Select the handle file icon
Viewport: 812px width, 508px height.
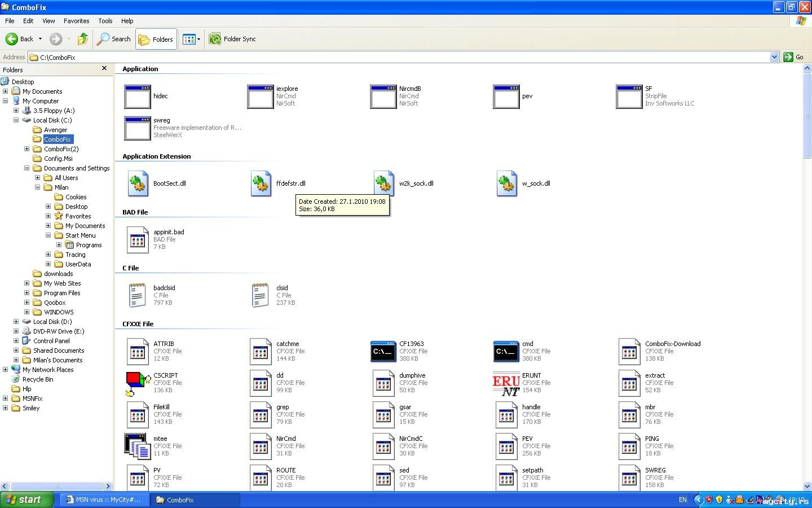pyautogui.click(x=506, y=415)
